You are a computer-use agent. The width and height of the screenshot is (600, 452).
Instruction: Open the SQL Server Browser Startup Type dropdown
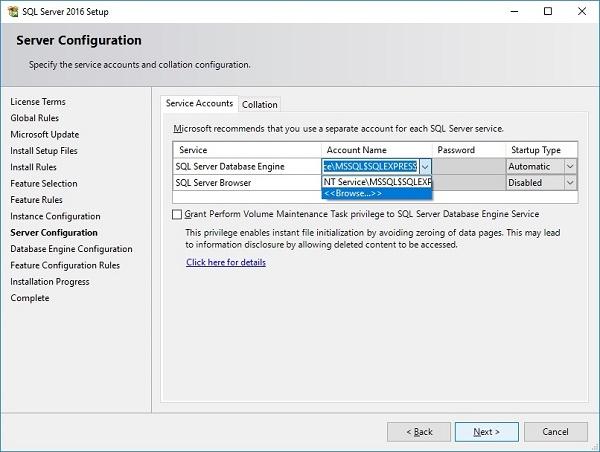[570, 183]
